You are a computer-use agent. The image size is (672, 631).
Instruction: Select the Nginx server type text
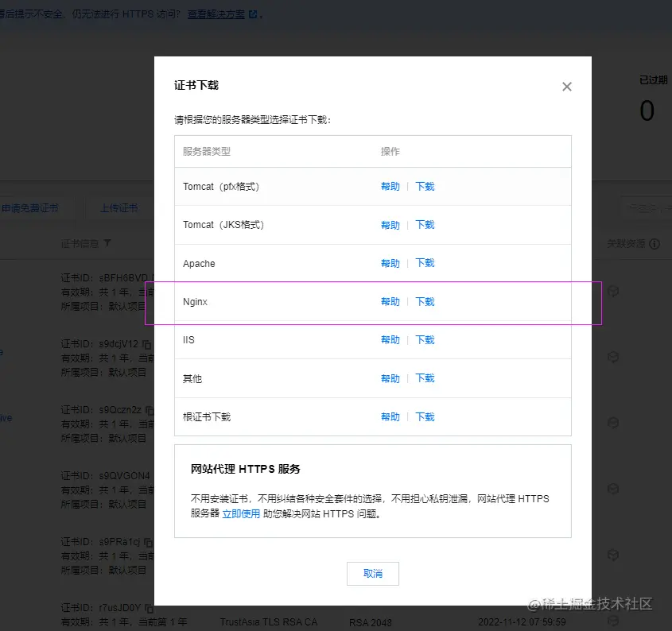pyautogui.click(x=195, y=301)
